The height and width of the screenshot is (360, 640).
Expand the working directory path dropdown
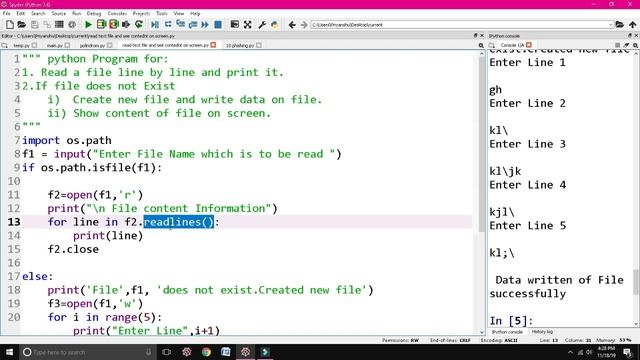tap(610, 25)
